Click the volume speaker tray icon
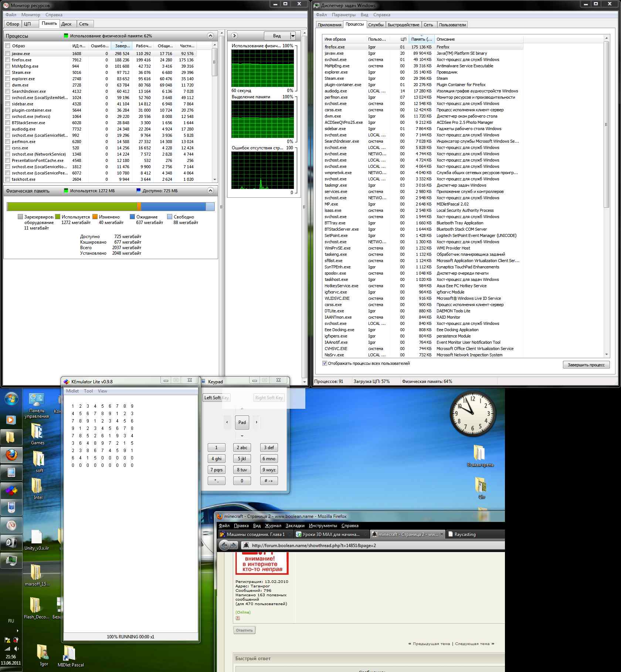The image size is (621, 672). tap(16, 649)
